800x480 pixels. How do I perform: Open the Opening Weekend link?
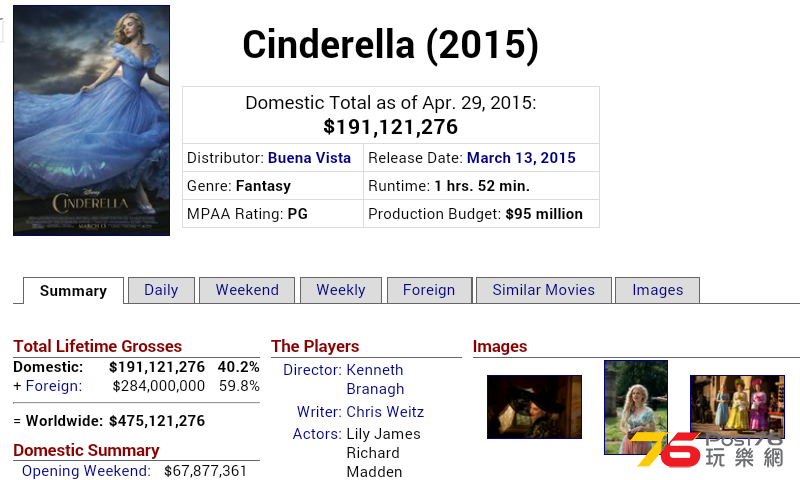86,471
